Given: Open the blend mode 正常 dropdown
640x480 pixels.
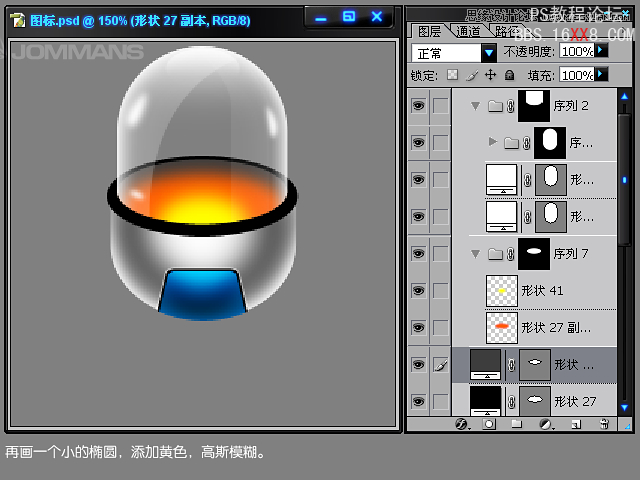Looking at the screenshot, I should (x=488, y=52).
